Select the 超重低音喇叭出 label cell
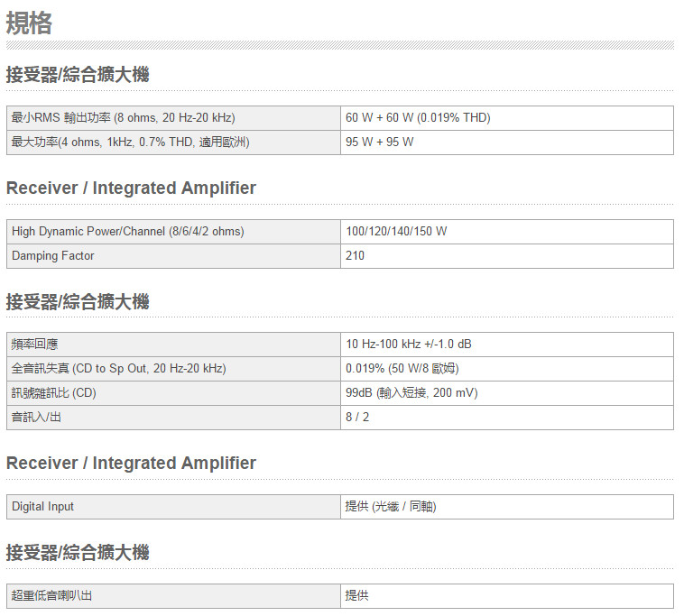The height and width of the screenshot is (616, 684). 52,596
